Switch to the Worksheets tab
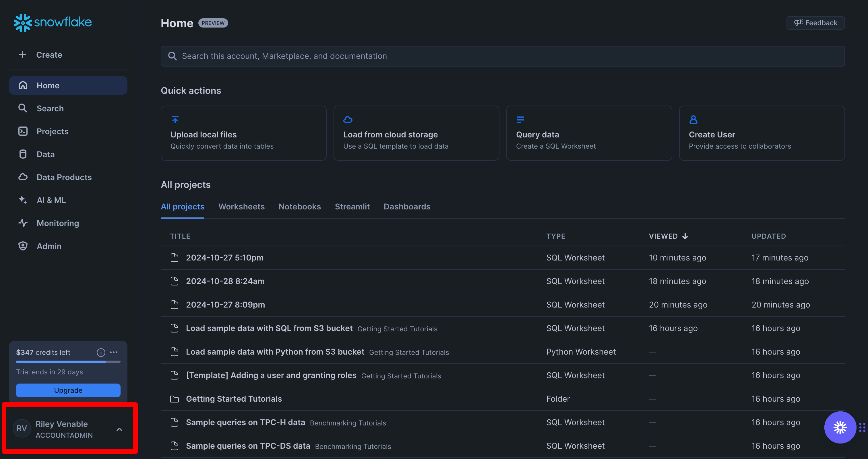The image size is (868, 459). click(242, 207)
